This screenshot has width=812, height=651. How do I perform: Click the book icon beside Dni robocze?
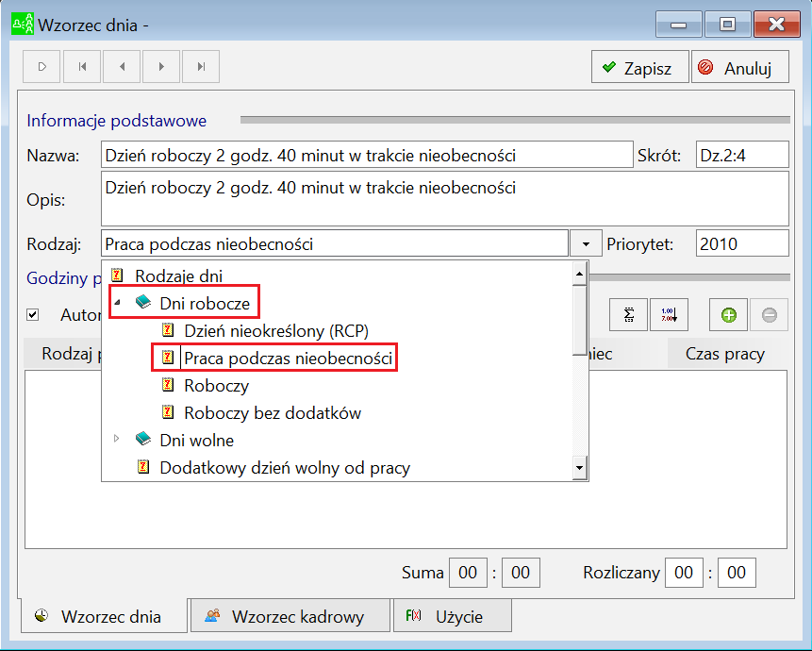[x=143, y=302]
